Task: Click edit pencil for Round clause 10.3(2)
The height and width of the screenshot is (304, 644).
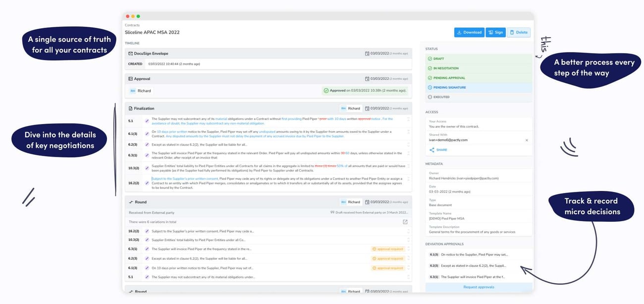Action: pos(147,240)
